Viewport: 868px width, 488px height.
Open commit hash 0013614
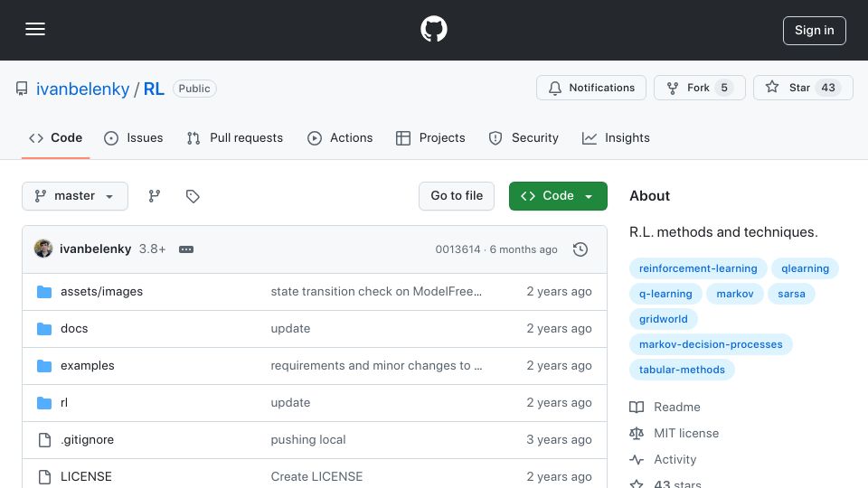click(458, 249)
